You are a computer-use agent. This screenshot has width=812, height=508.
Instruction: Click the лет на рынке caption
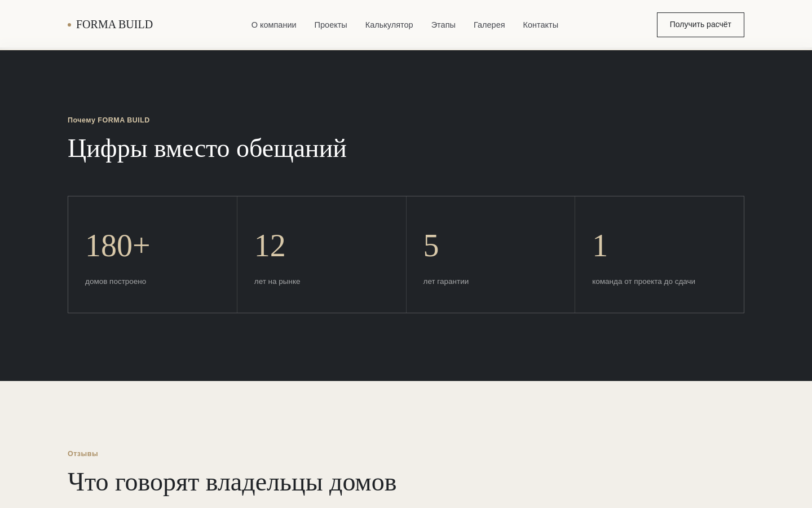click(277, 282)
